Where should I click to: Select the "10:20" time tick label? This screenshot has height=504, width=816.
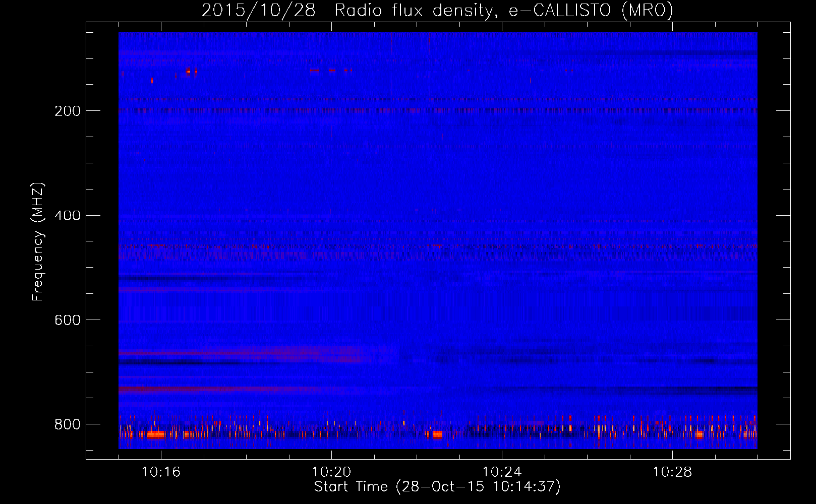coord(331,472)
